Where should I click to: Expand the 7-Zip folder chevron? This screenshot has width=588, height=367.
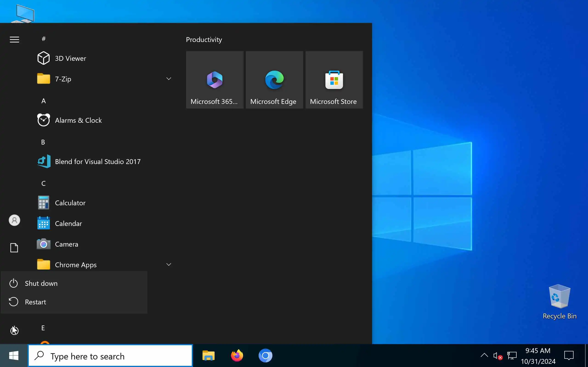(x=169, y=79)
